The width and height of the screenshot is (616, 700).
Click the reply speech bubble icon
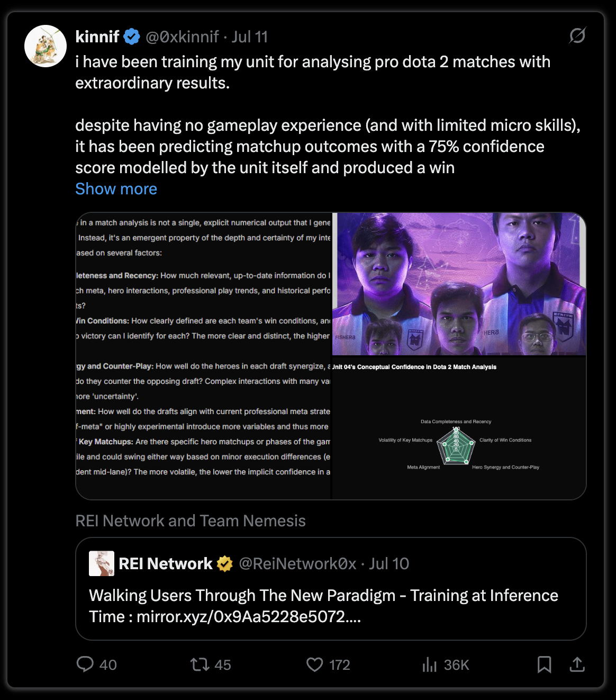click(x=85, y=664)
